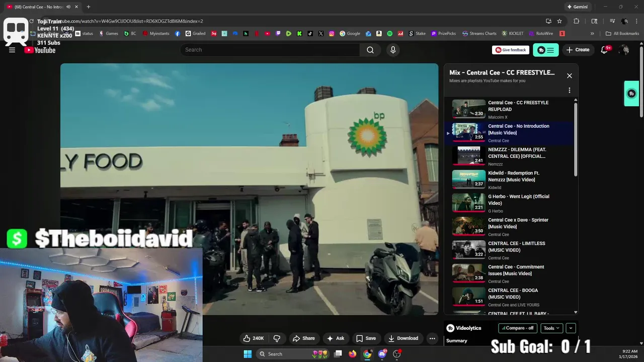644x362 pixels.
Task: Open the Streams Charts bookmark
Action: click(479, 34)
